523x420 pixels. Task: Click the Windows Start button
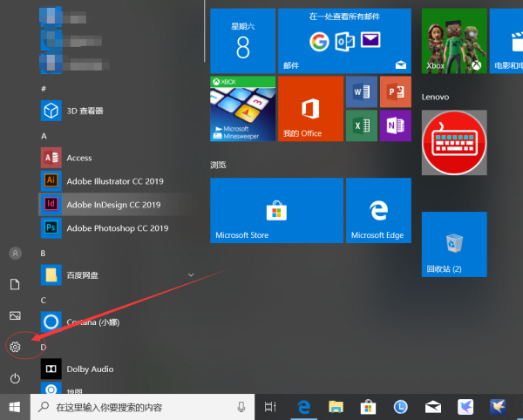[15, 407]
